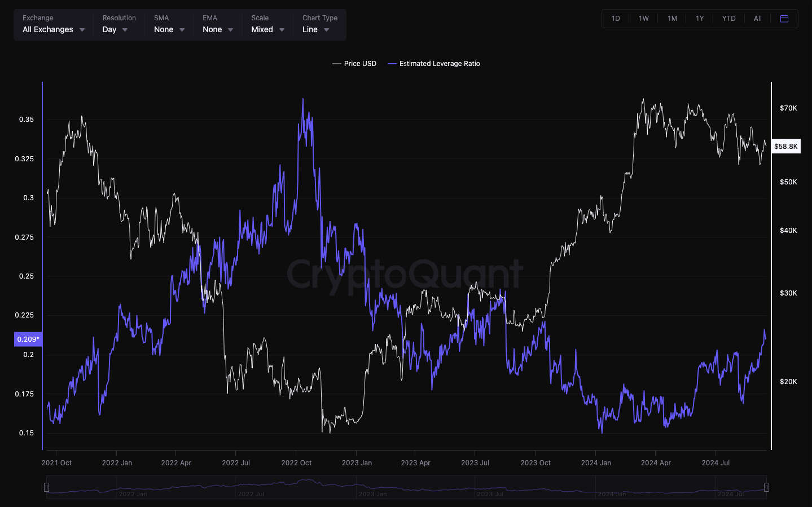This screenshot has width=812, height=507.
Task: Click the $40K price axis label
Action: pos(788,231)
